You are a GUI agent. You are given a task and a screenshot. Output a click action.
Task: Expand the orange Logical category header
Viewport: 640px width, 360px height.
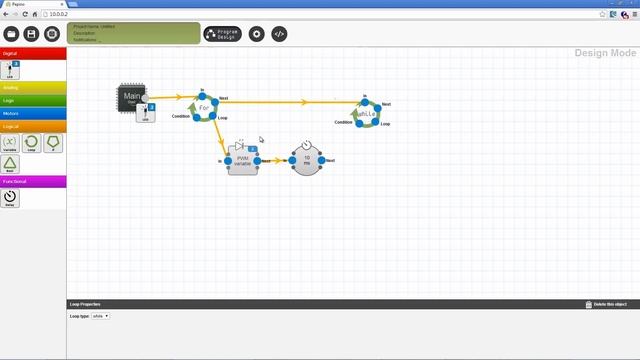pyautogui.click(x=33, y=127)
